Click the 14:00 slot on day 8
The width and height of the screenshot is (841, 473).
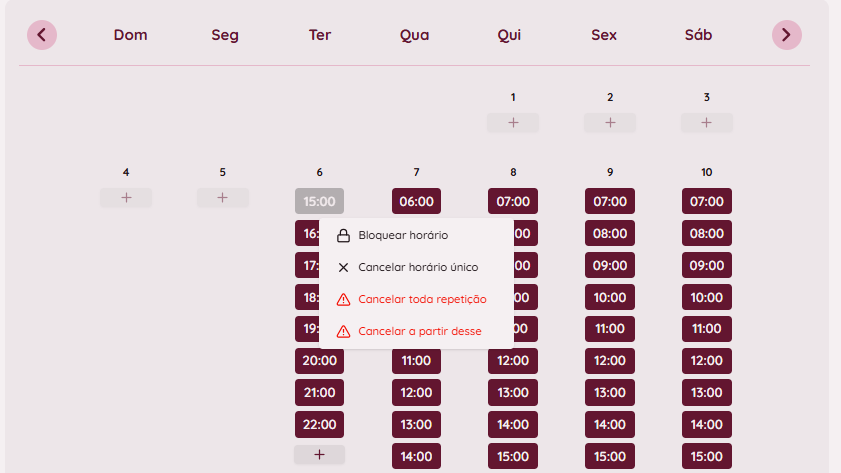pyautogui.click(x=513, y=425)
